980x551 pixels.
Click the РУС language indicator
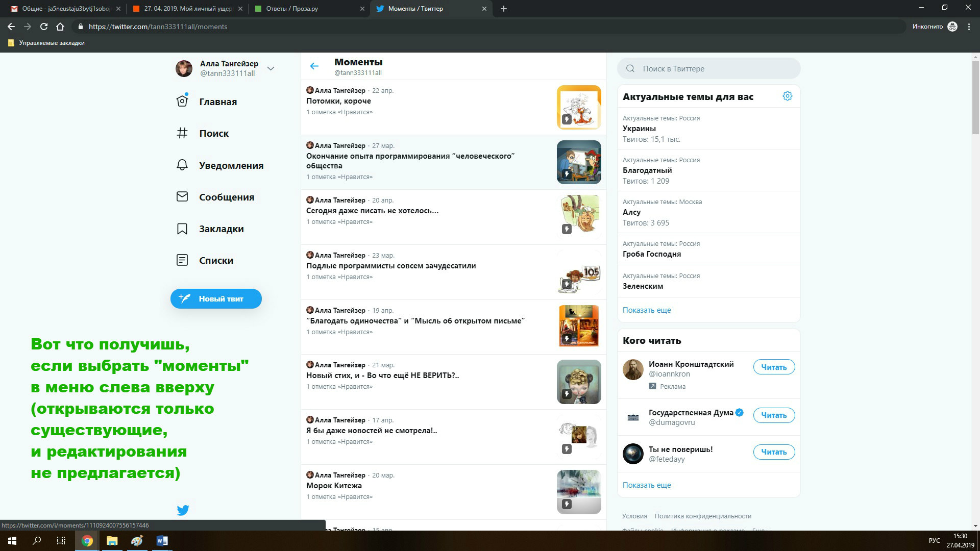(x=934, y=541)
